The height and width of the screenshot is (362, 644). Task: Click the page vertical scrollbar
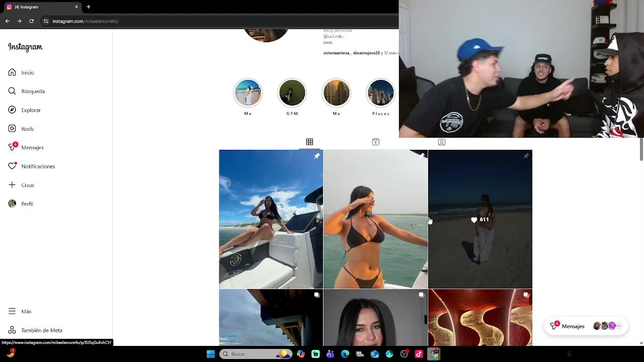point(641,149)
